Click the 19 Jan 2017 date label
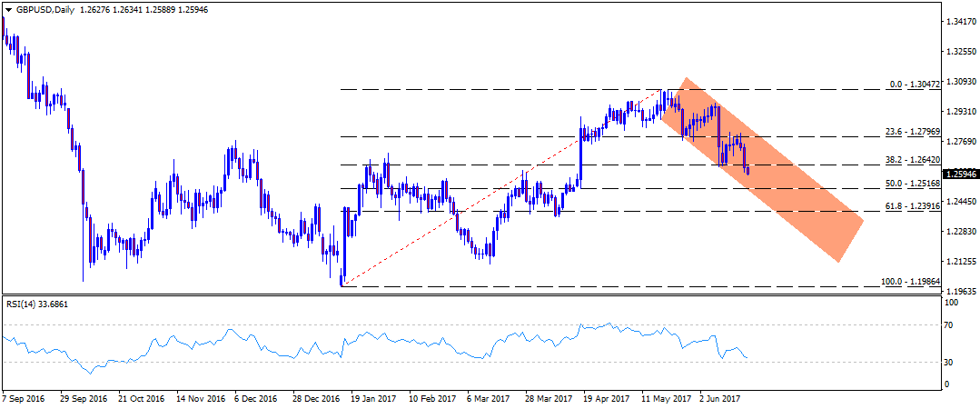The image size is (980, 409). (x=373, y=398)
